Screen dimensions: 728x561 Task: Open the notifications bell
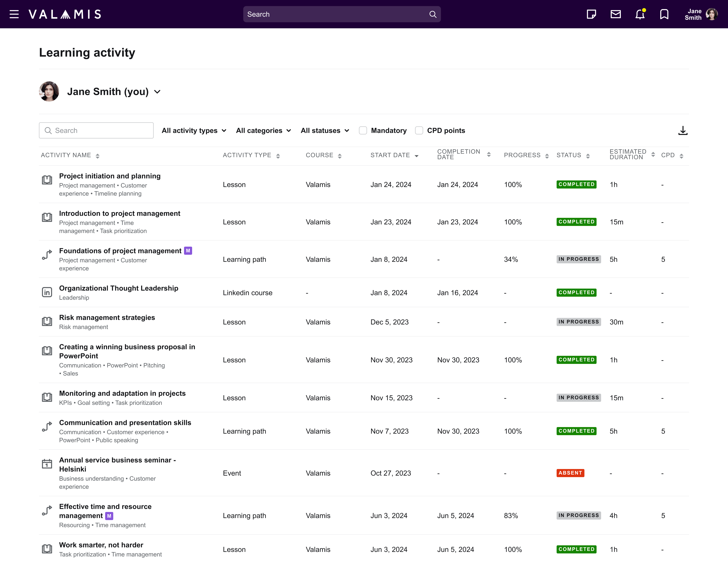(x=640, y=14)
